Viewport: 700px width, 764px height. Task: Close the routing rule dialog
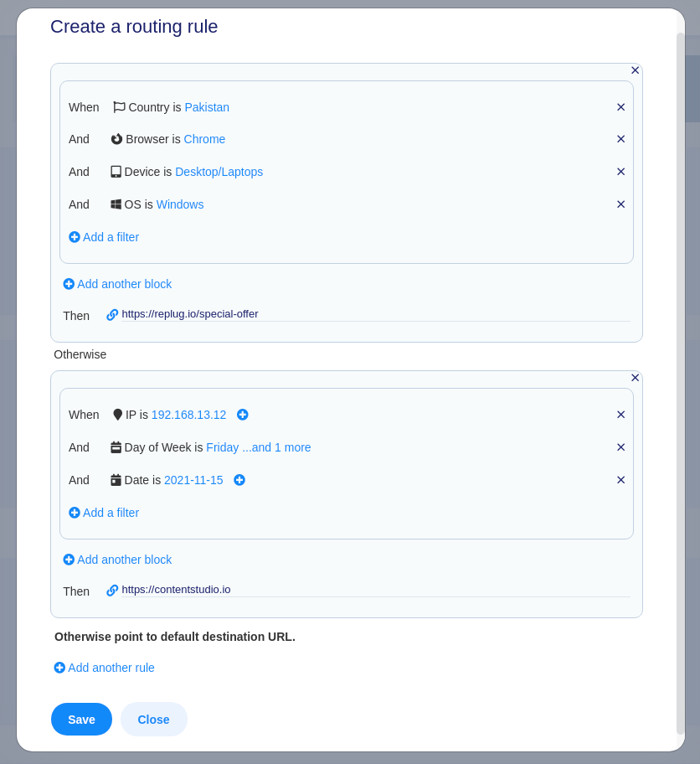(153, 719)
